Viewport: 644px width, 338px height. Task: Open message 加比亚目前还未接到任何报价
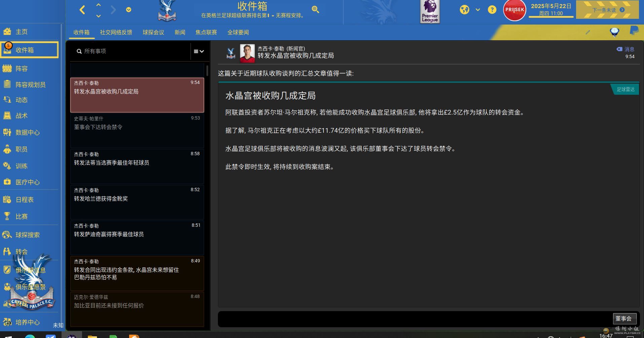click(x=137, y=309)
